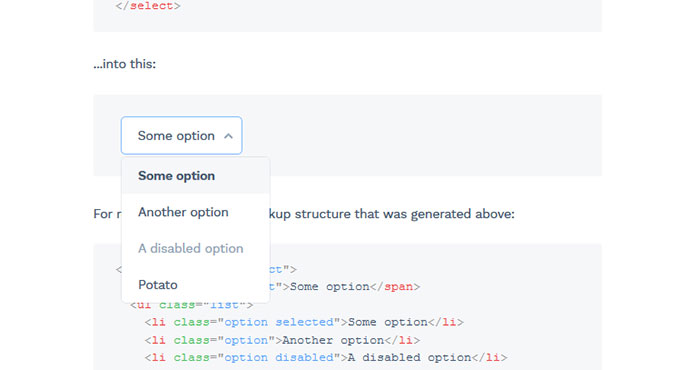Click code line with option disabled class
The image size is (700, 370).
326,358
